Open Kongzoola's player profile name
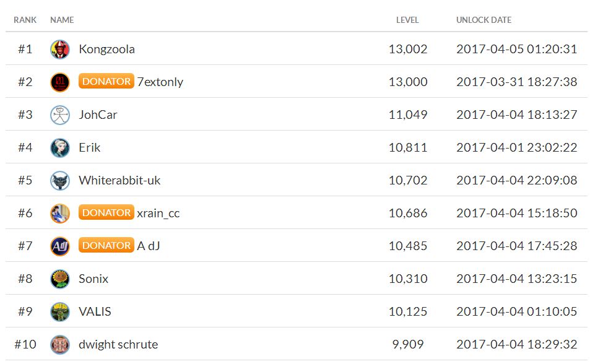Viewport: 616px width, 364px height. pos(108,48)
